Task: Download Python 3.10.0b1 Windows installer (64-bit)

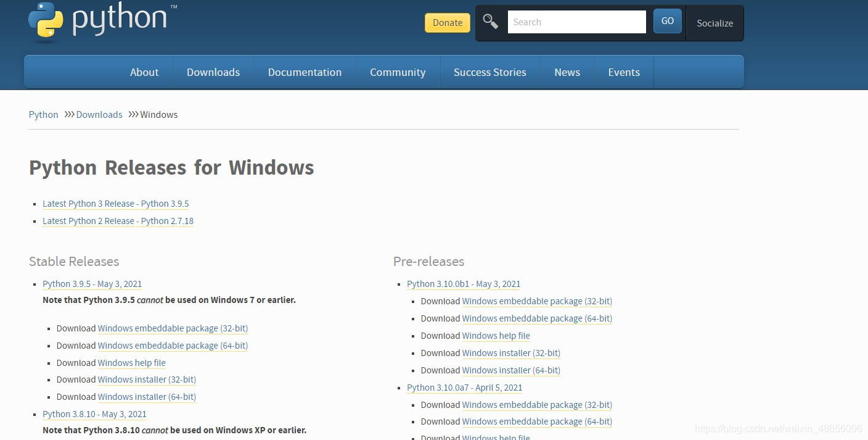Action: [511, 370]
